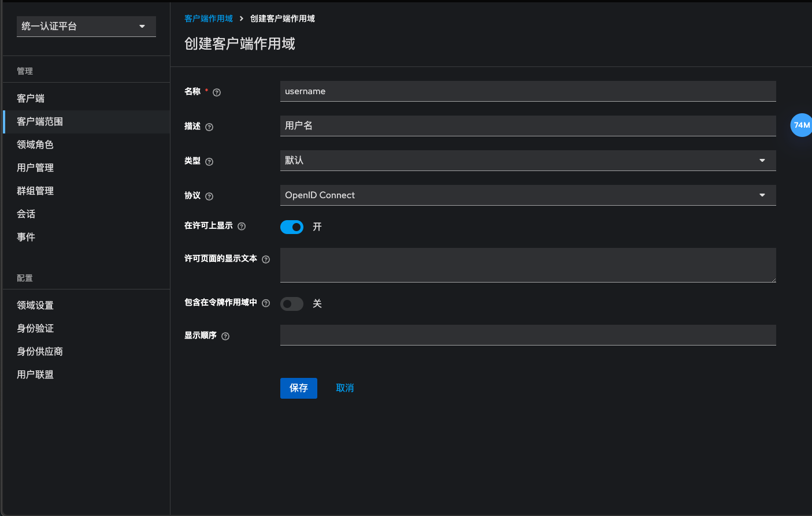
Task: Click help icon next to 名称 label
Action: pos(217,92)
